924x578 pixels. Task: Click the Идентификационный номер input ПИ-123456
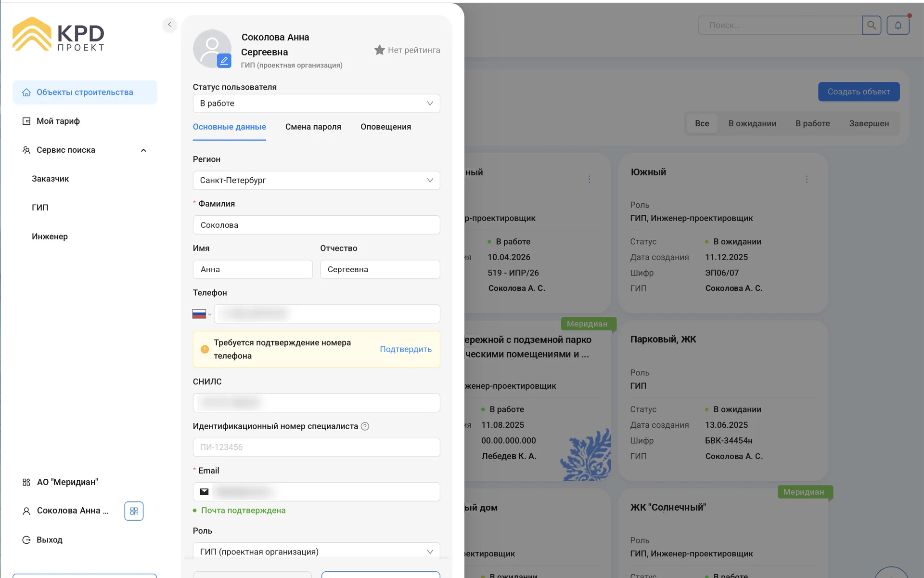click(316, 447)
